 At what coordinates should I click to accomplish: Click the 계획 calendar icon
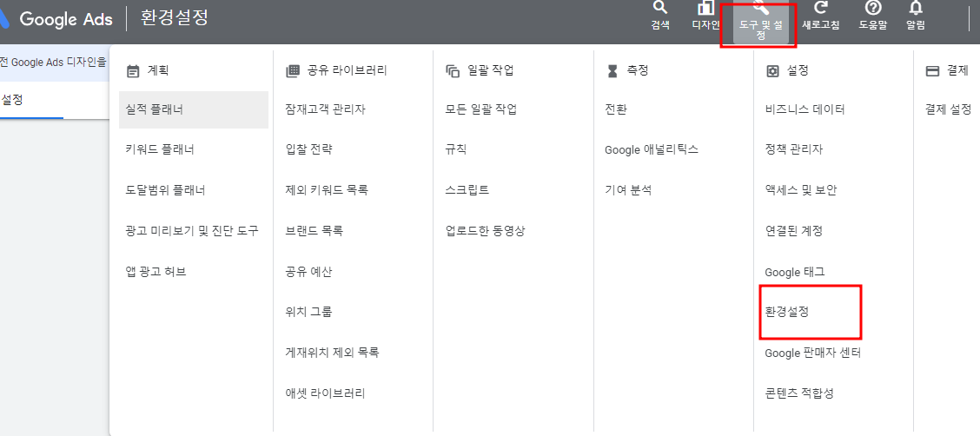(x=133, y=71)
